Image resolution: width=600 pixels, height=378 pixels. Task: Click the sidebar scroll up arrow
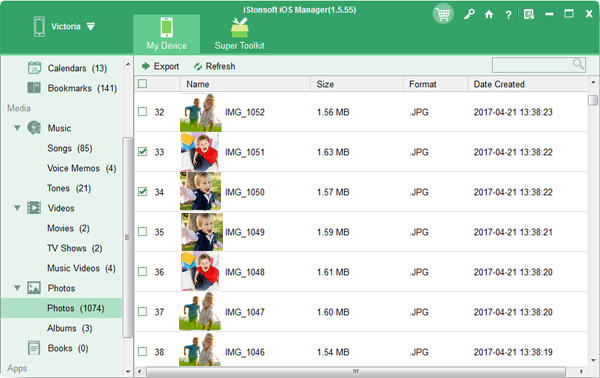click(x=128, y=64)
